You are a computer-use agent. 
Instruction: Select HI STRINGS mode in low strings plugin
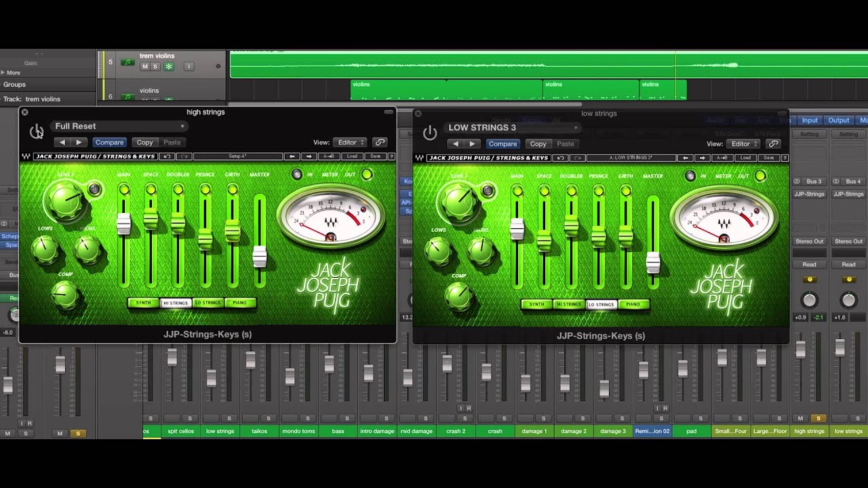[569, 304]
